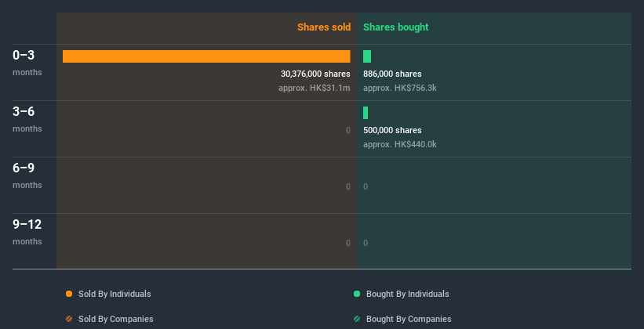
Task: Click the 6–9 months shares bought zero
Action: [x=366, y=186]
